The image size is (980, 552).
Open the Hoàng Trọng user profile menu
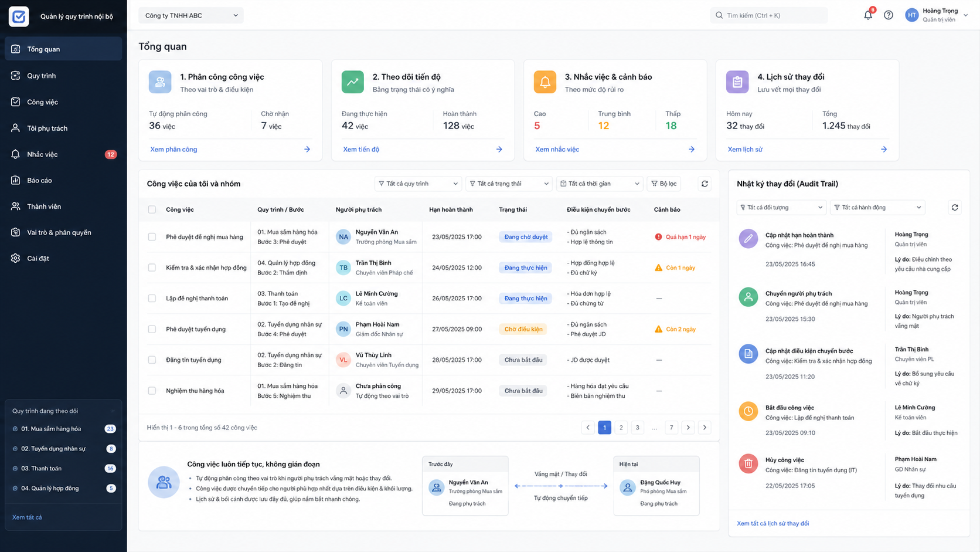pyautogui.click(x=937, y=15)
